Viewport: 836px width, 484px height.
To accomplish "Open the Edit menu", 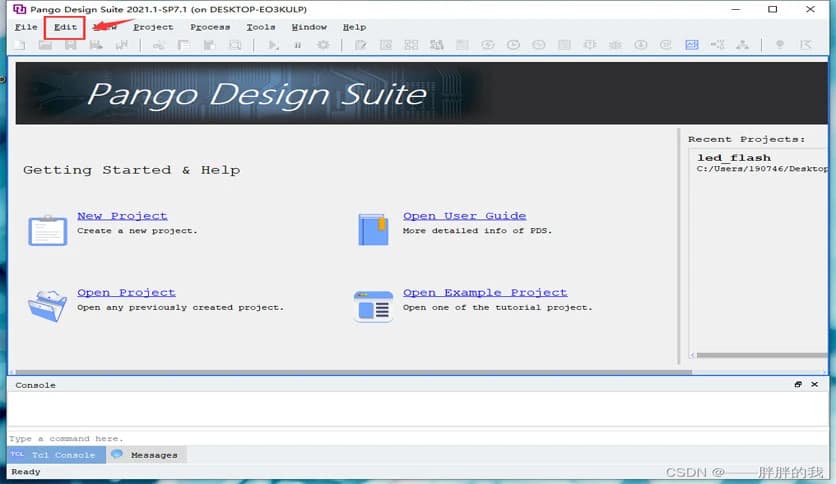I will [x=65, y=27].
